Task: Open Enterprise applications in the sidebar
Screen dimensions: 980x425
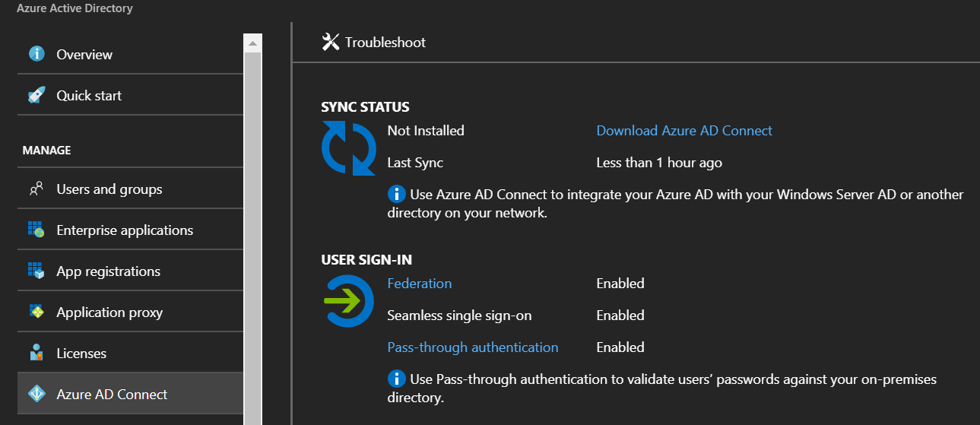Action: pos(130,230)
